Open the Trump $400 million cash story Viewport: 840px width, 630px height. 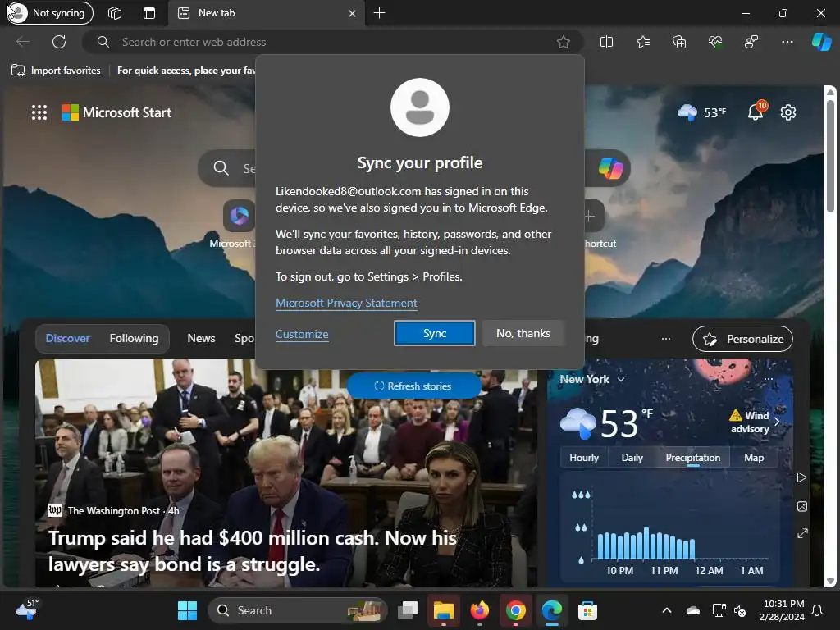click(x=253, y=550)
